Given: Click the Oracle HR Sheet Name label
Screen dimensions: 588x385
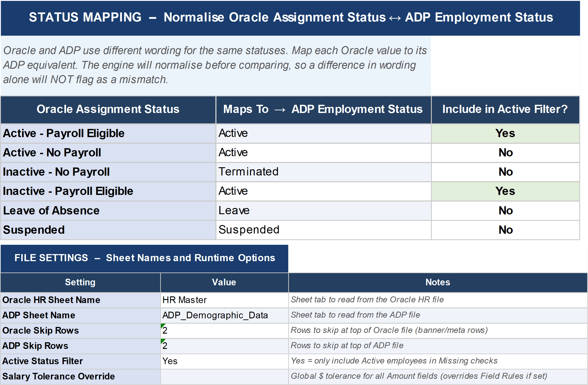Looking at the screenshot, I should pos(80,300).
